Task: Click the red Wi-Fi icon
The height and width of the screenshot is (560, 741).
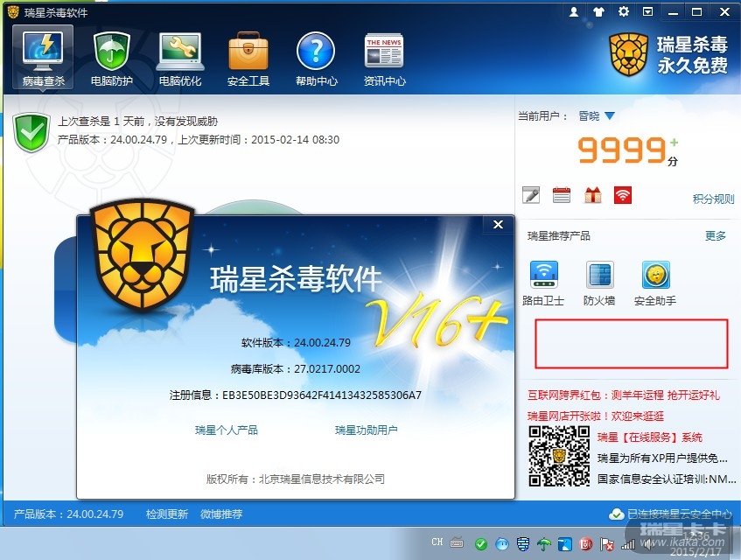Action: point(623,195)
